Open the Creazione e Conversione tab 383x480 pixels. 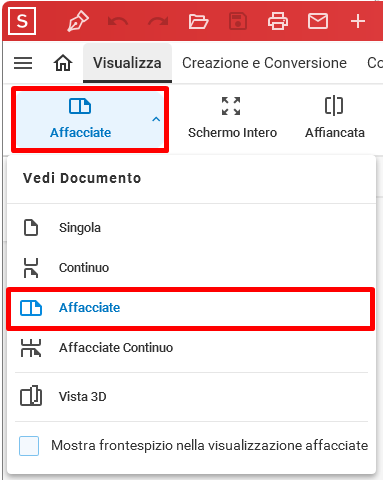[x=264, y=63]
